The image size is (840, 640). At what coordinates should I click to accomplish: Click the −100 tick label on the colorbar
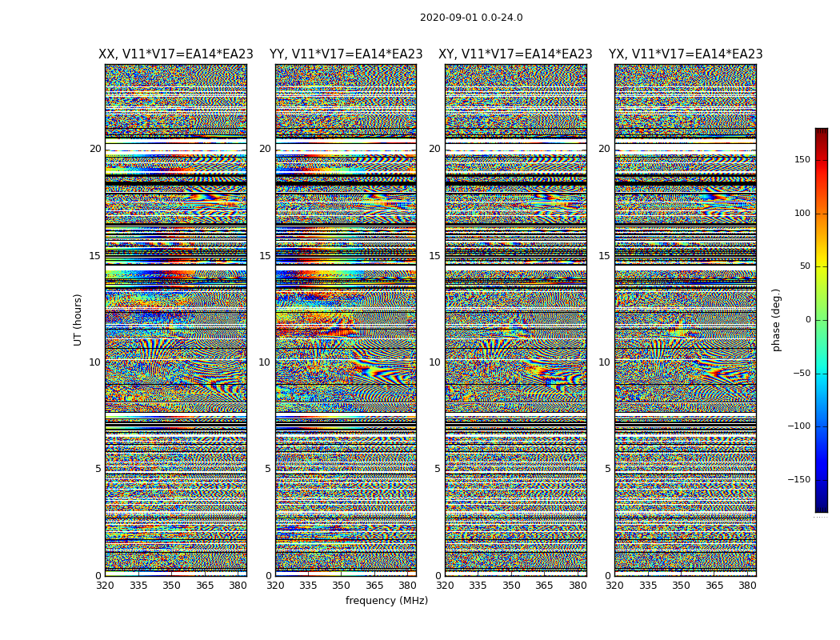click(799, 426)
